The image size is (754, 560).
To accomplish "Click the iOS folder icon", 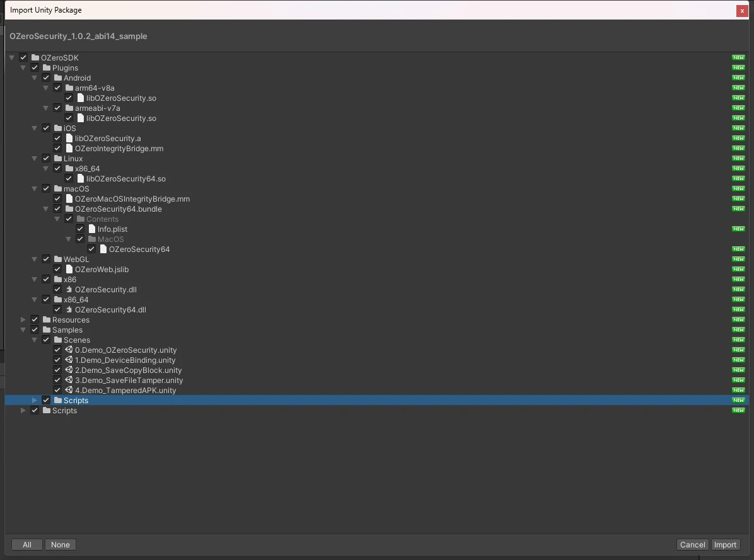I will coord(58,129).
